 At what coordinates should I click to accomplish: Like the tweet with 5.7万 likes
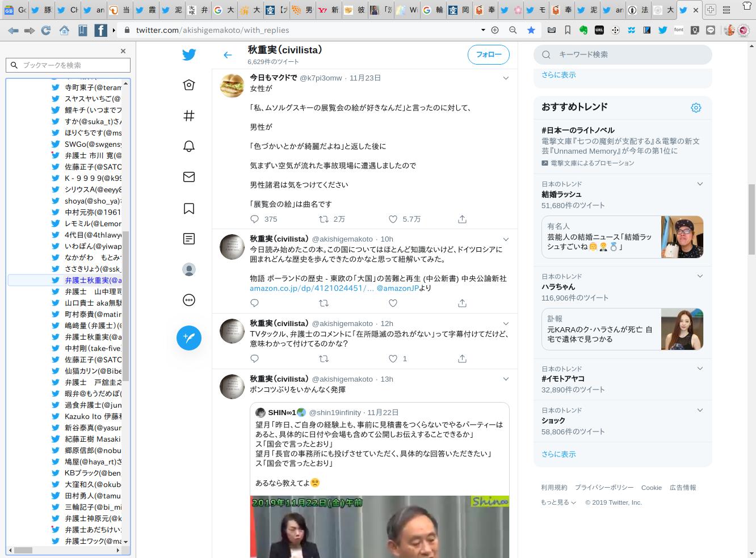(x=393, y=219)
